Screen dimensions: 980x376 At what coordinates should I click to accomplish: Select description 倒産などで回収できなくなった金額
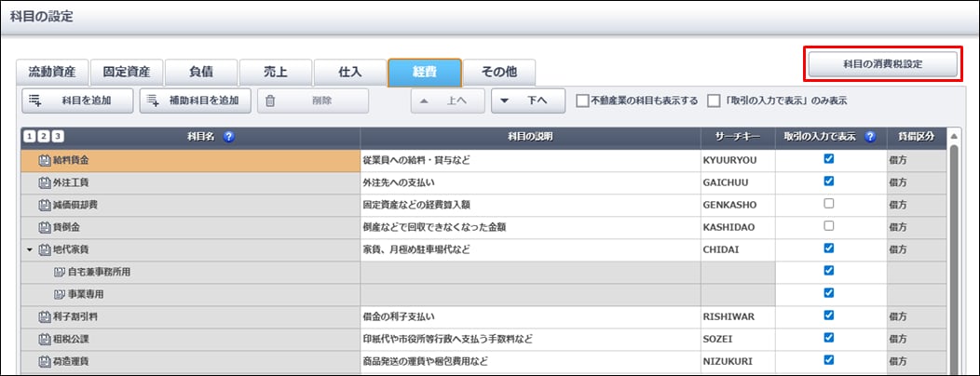(x=531, y=227)
